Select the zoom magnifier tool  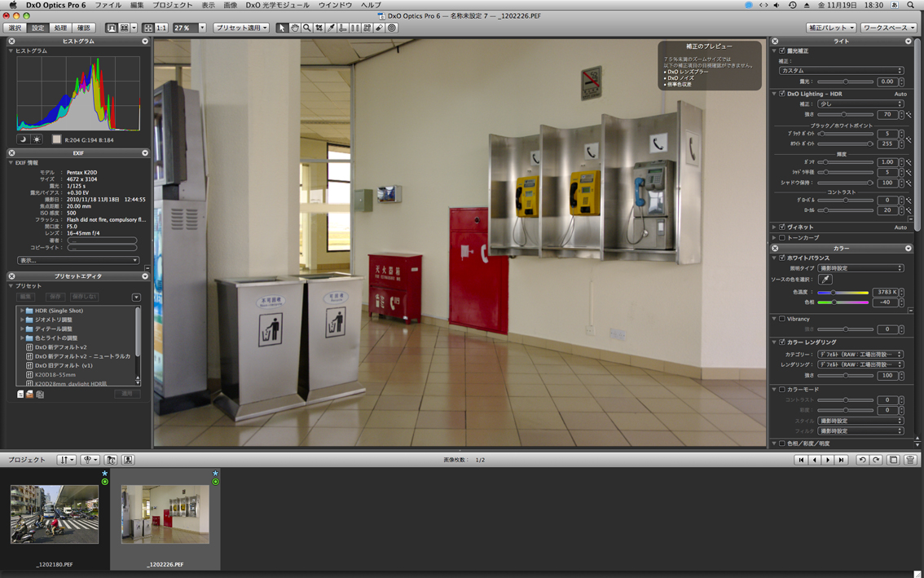click(x=306, y=28)
